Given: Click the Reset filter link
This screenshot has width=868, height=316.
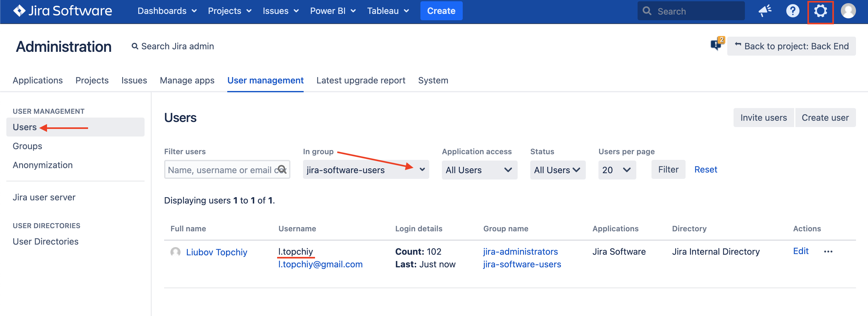Looking at the screenshot, I should [705, 169].
